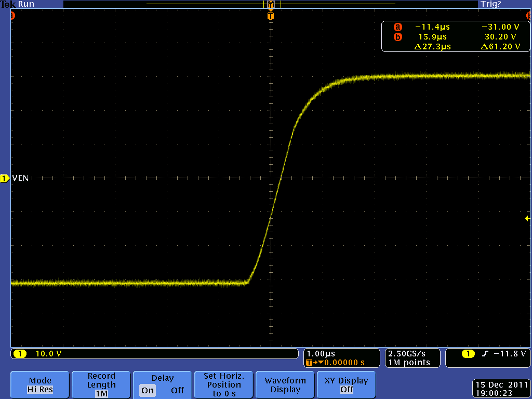
Task: Click the waveform record overview bar at top
Action: 271,4
